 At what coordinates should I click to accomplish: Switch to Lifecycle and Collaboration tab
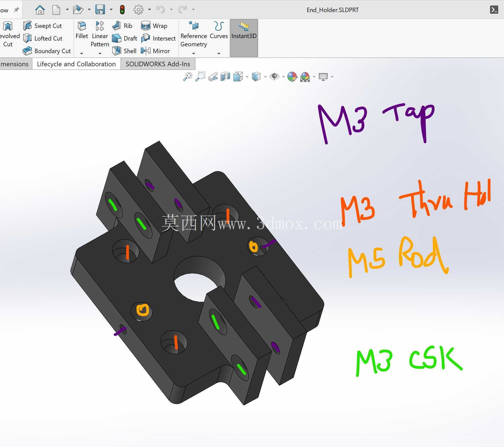76,64
